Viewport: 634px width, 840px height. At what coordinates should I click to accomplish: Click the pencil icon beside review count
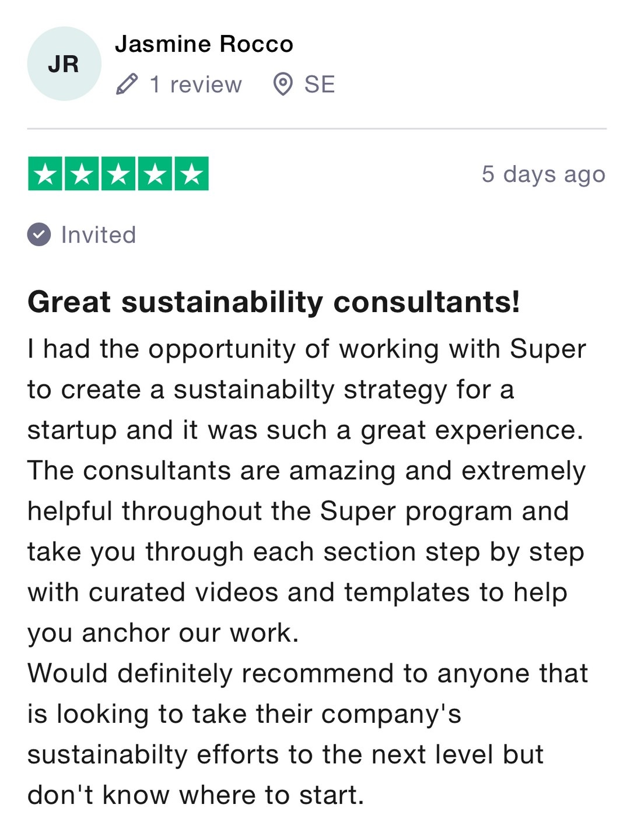click(127, 85)
